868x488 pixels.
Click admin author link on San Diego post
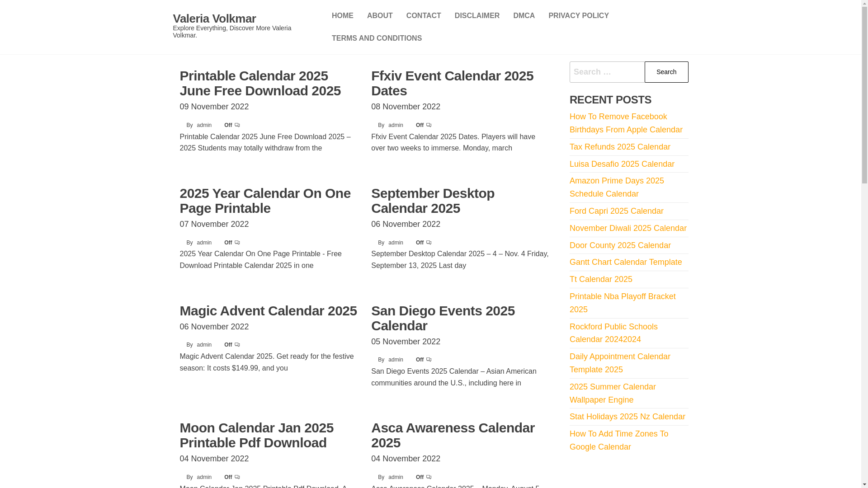[x=396, y=360]
